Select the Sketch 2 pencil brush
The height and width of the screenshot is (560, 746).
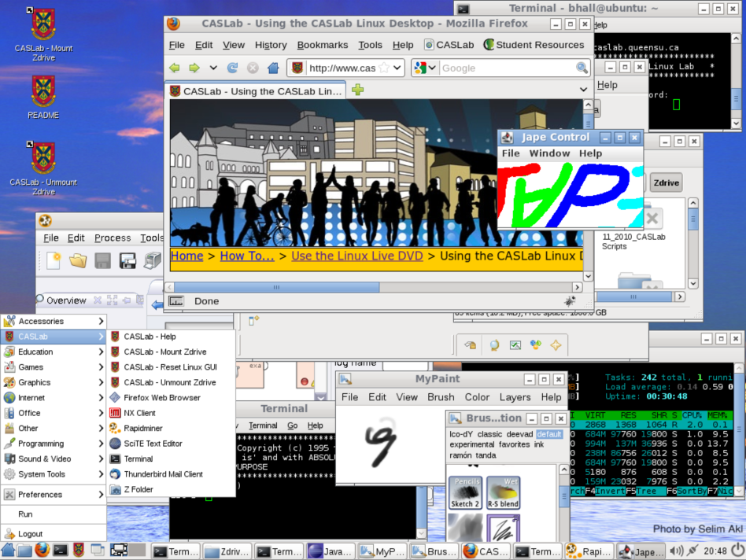pos(465,492)
